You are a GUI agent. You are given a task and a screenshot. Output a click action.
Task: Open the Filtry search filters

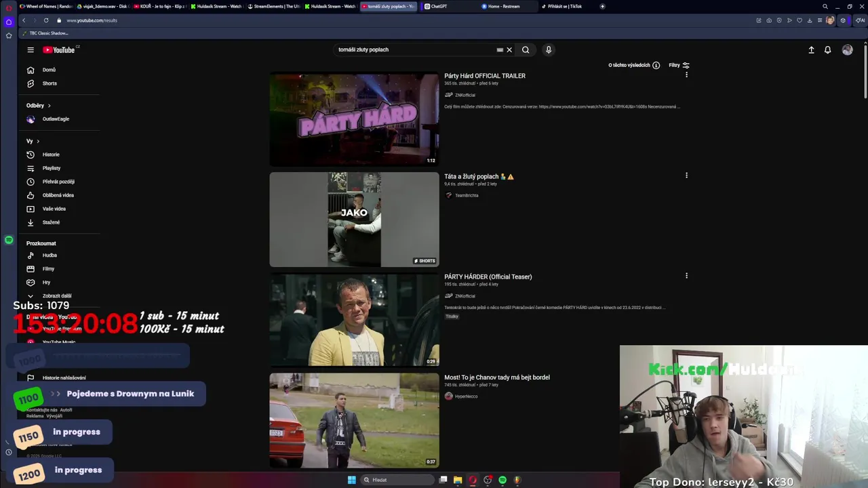679,66
